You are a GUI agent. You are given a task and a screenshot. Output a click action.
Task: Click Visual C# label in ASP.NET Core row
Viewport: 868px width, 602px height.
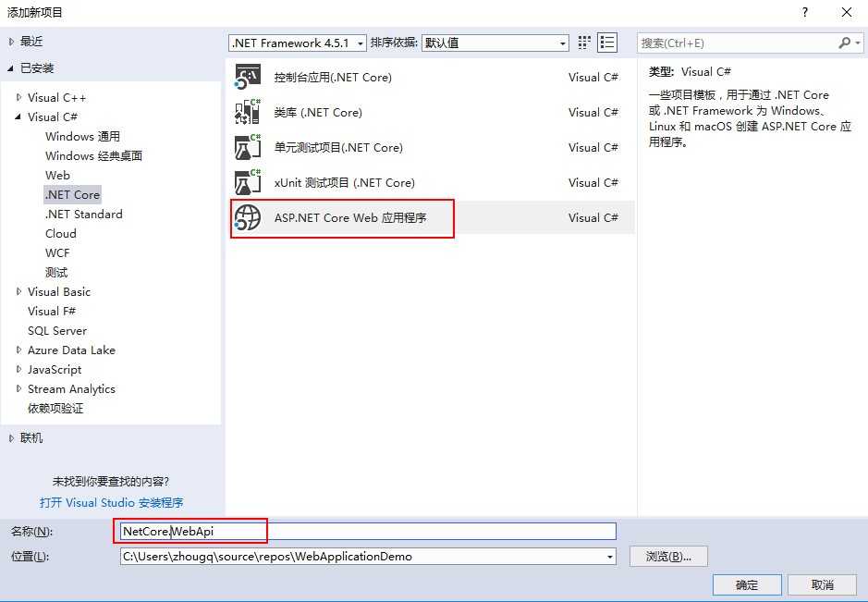pyautogui.click(x=593, y=217)
